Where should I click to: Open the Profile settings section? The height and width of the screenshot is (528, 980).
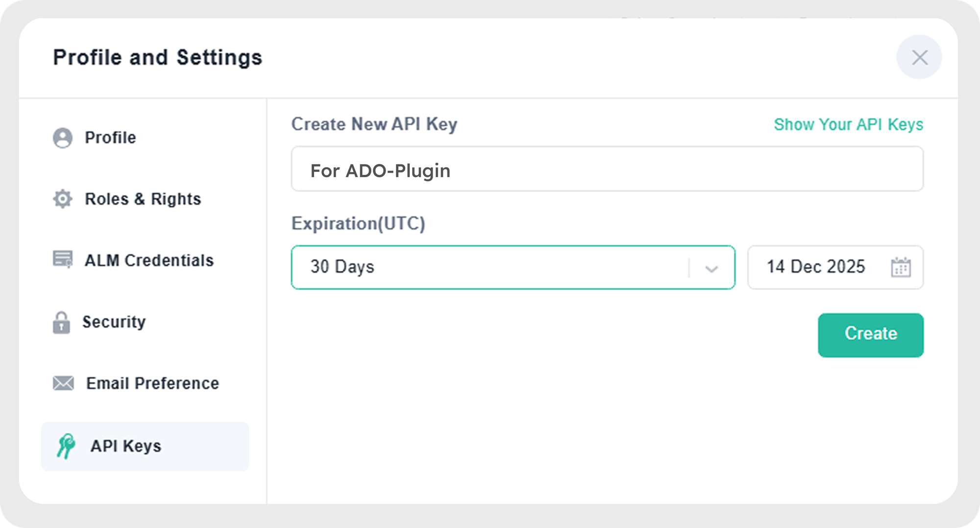[x=110, y=138]
